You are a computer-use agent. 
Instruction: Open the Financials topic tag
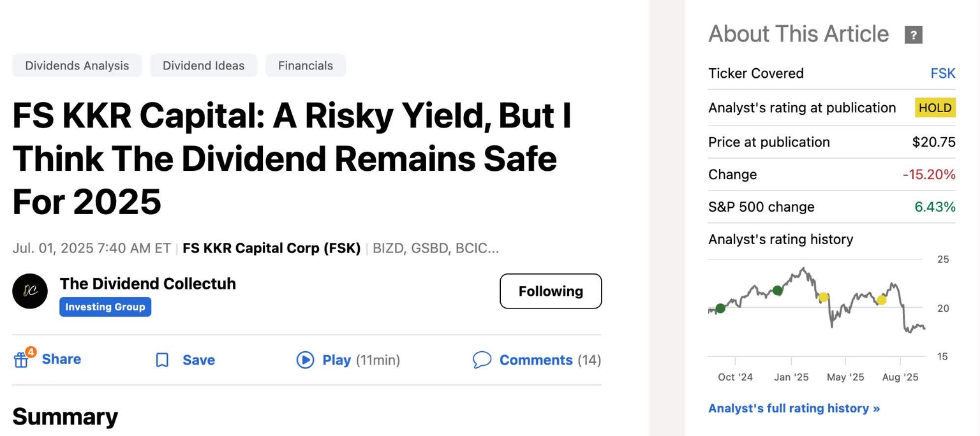pyautogui.click(x=305, y=65)
